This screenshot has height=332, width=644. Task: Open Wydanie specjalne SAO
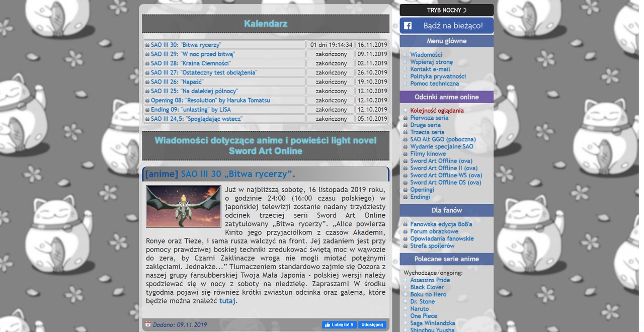(442, 146)
